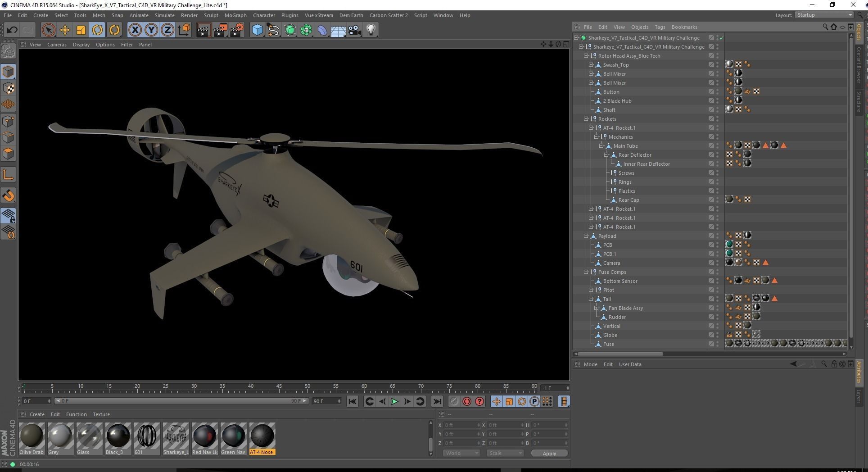Toggle Autokeying button

click(467, 401)
